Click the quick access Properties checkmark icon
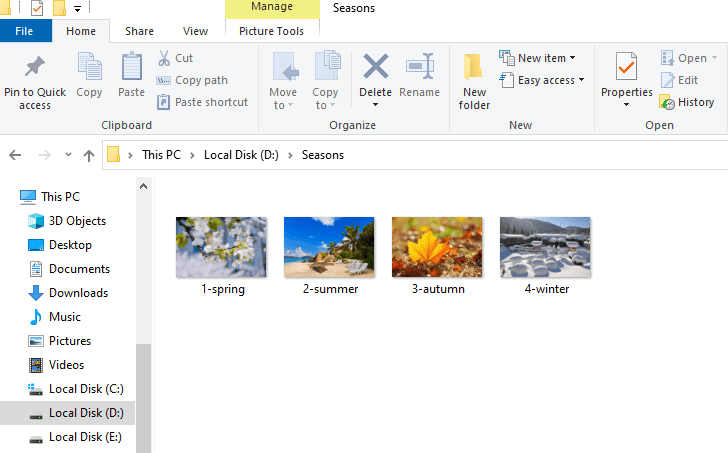This screenshot has height=453, width=728. click(37, 8)
